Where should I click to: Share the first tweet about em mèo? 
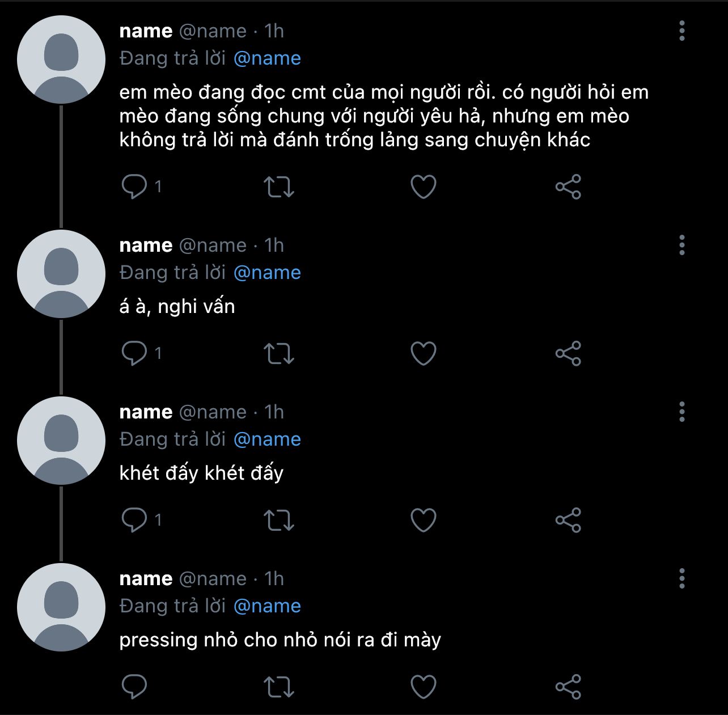click(568, 187)
